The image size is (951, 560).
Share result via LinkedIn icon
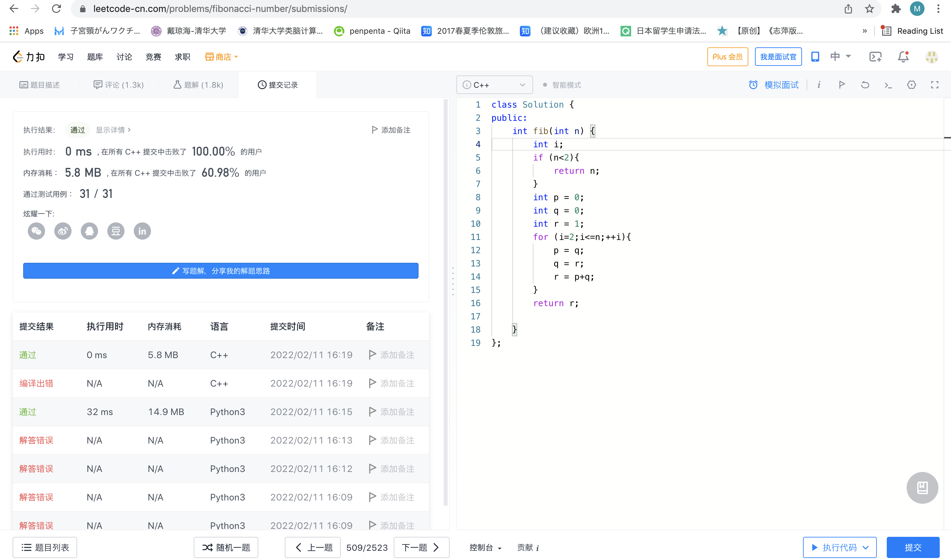[x=142, y=231]
